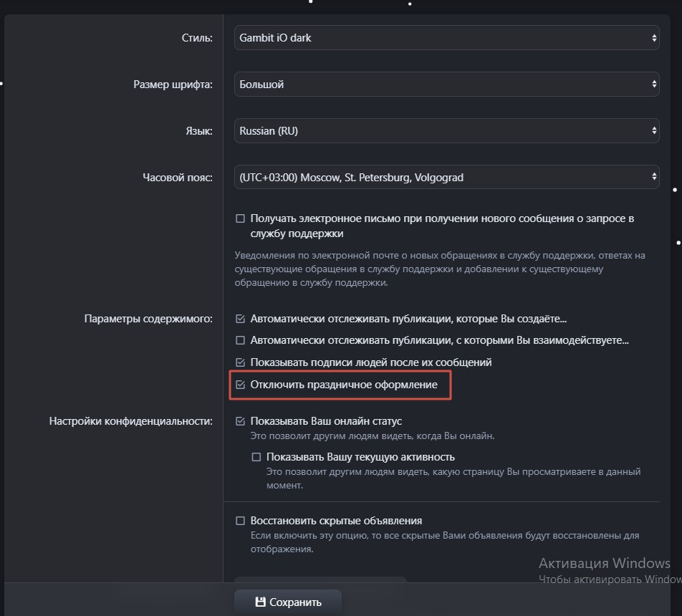Screen dimensions: 682x616
Task: Open the Стиль dropdown showing Gambit iO dark
Action: [446, 38]
